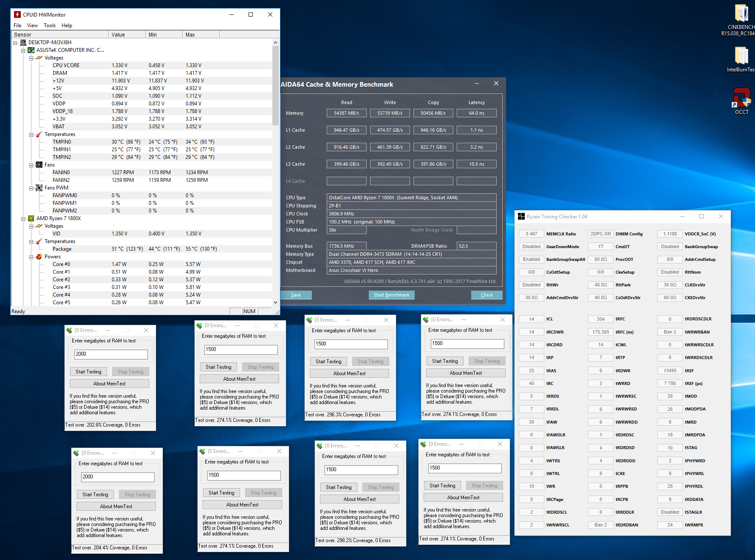The image size is (755, 560).
Task: Open the View menu in HWMonitor
Action: point(32,25)
